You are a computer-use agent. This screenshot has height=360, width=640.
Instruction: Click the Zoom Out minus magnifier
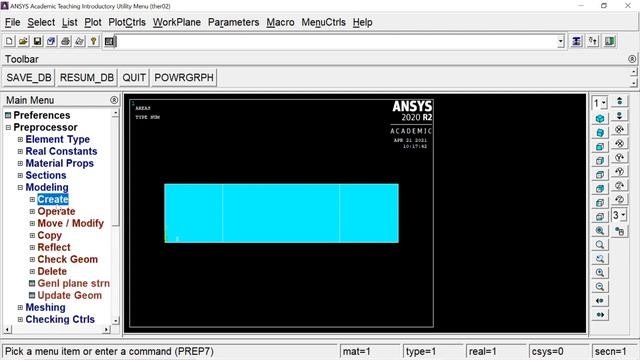click(600, 287)
